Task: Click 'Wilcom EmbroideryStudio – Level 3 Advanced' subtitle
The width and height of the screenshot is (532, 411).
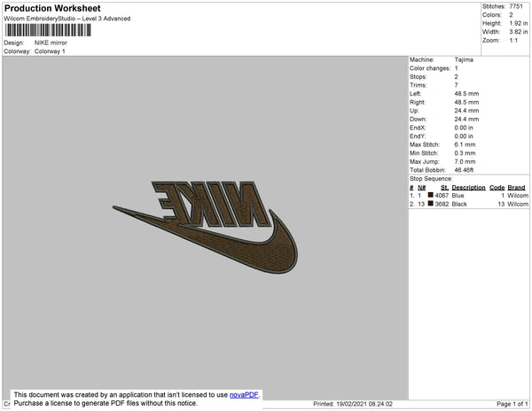Action: click(x=66, y=19)
